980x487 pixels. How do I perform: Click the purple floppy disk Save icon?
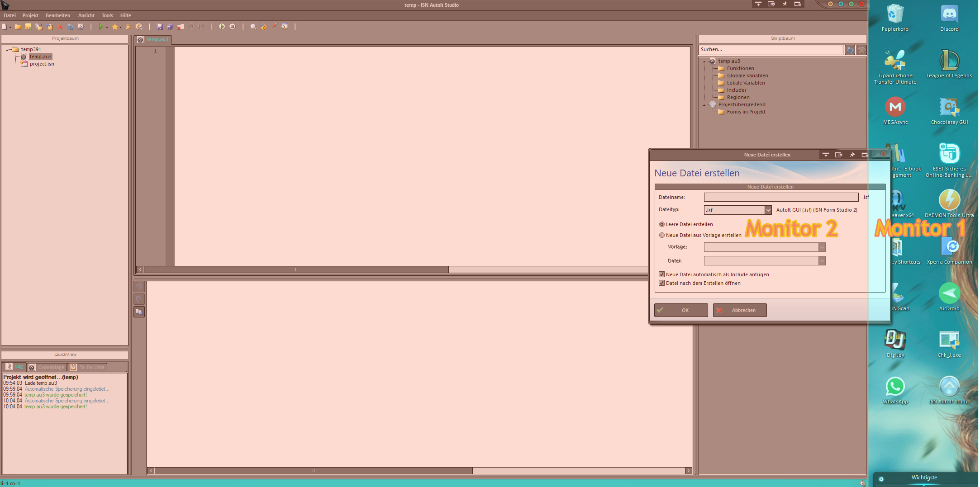(159, 27)
